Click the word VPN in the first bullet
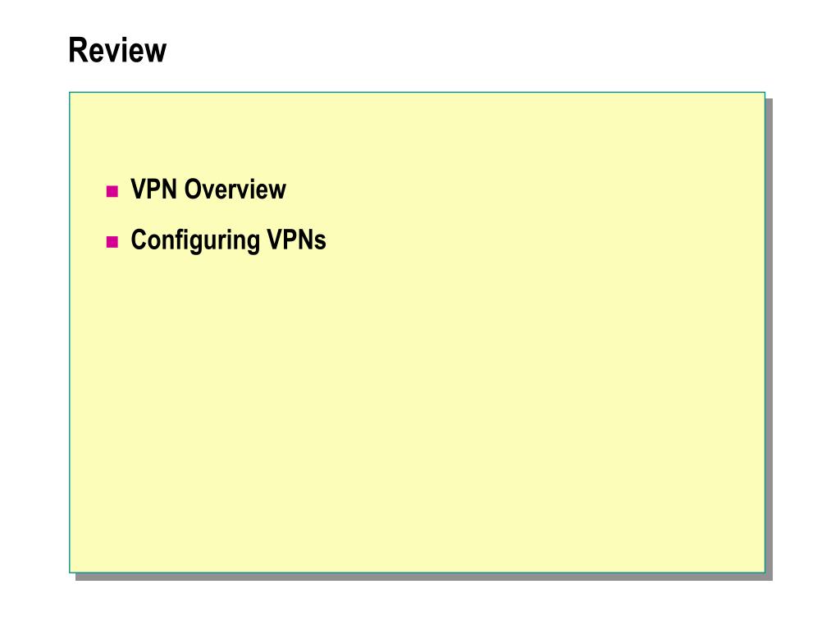This screenshot has height=630, width=840. pyautogui.click(x=154, y=189)
